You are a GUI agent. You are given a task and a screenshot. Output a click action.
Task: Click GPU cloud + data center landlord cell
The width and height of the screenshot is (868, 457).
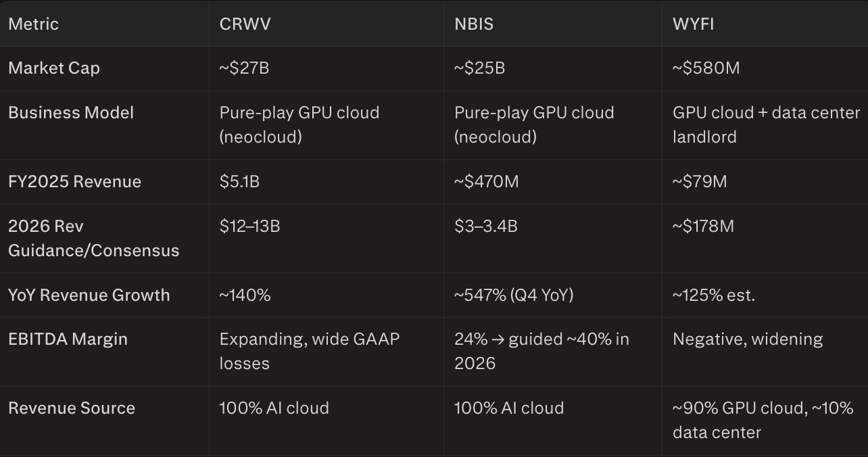pyautogui.click(x=766, y=124)
